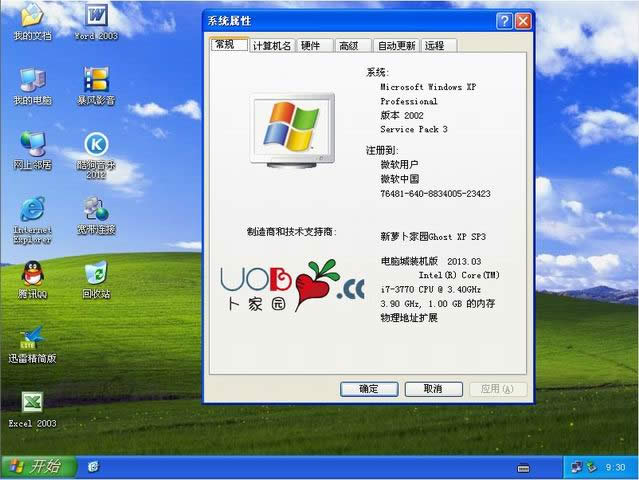Click the 取消 button

pyautogui.click(x=432, y=389)
